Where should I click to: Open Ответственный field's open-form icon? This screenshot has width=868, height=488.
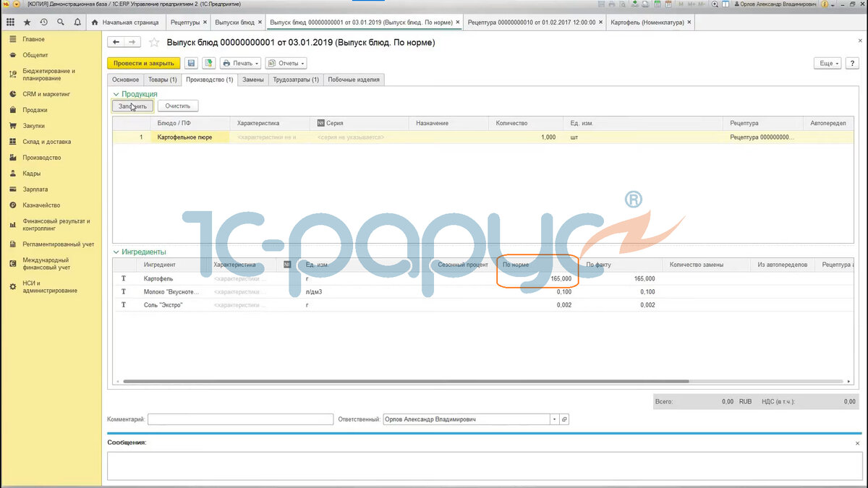tap(565, 419)
